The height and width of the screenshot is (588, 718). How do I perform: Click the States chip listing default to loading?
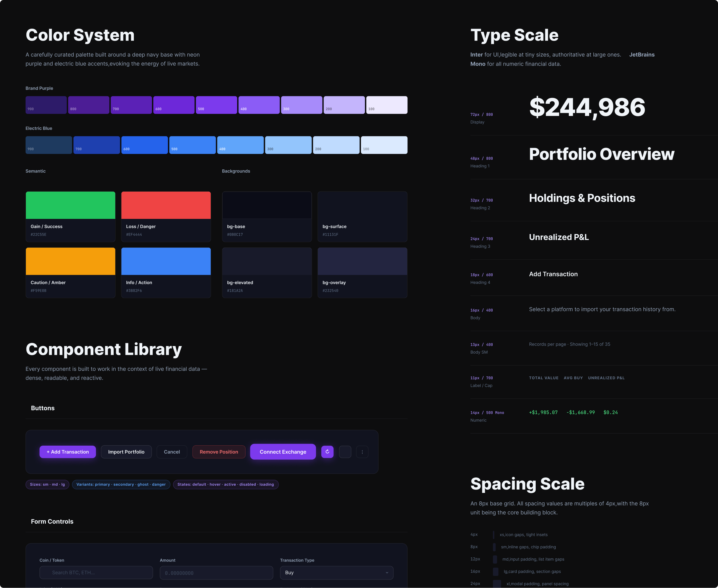[x=226, y=484]
